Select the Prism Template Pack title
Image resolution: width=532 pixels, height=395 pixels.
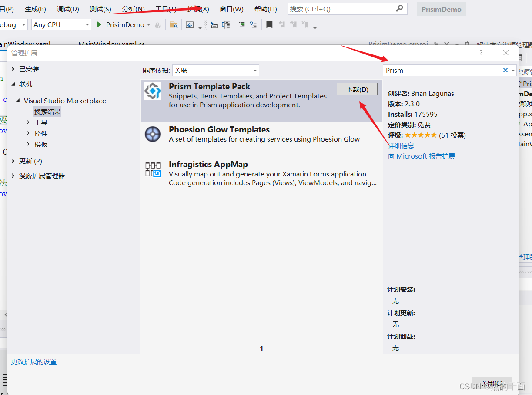210,86
